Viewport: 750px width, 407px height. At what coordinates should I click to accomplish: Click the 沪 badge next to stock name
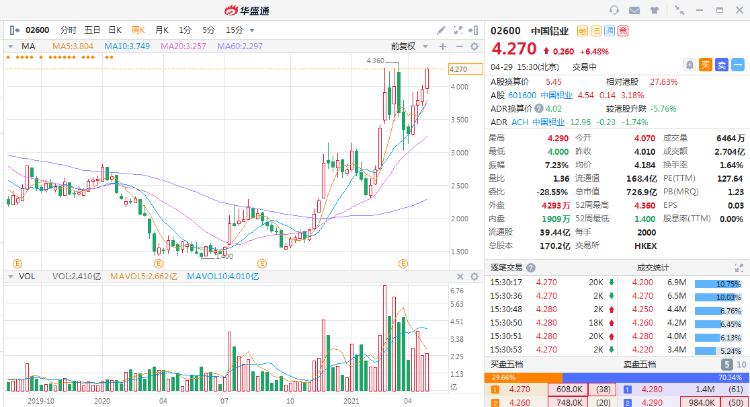[x=609, y=31]
